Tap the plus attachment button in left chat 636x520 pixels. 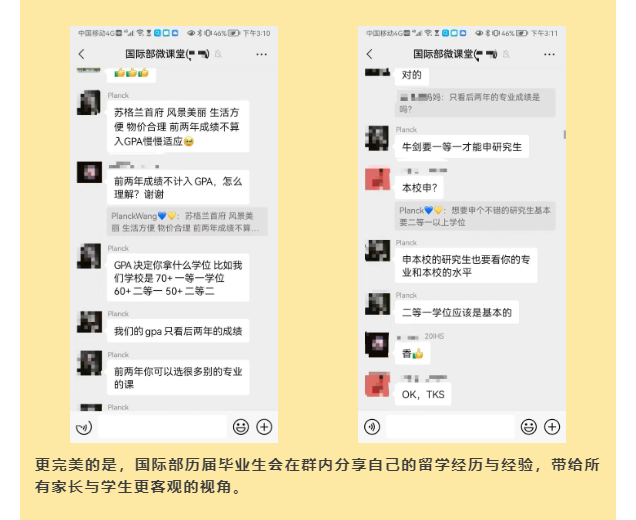click(264, 427)
